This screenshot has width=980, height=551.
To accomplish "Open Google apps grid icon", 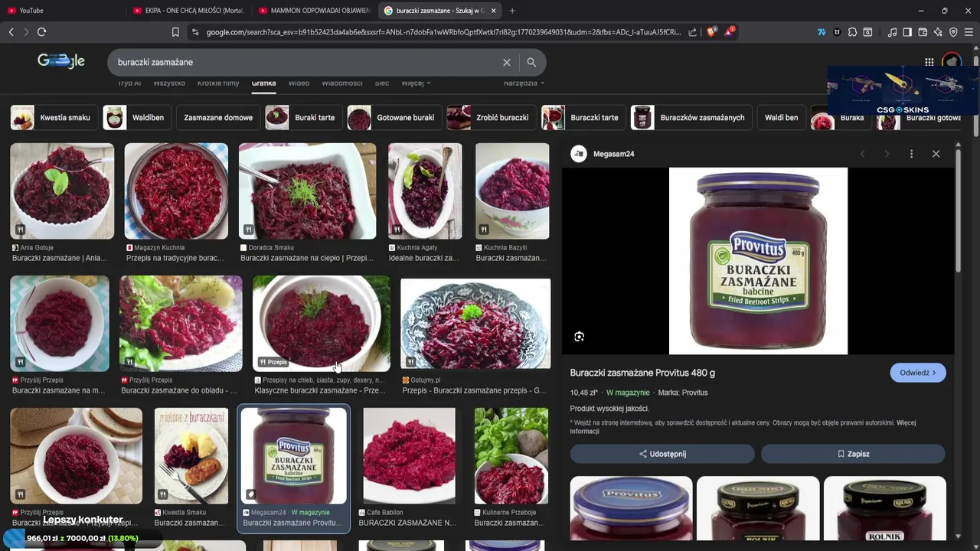I will click(x=929, y=62).
